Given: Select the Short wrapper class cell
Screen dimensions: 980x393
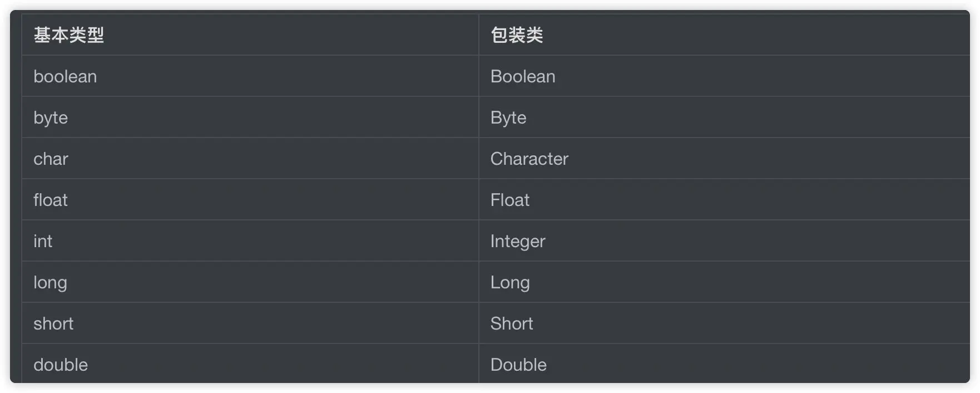Looking at the screenshot, I should [512, 323].
